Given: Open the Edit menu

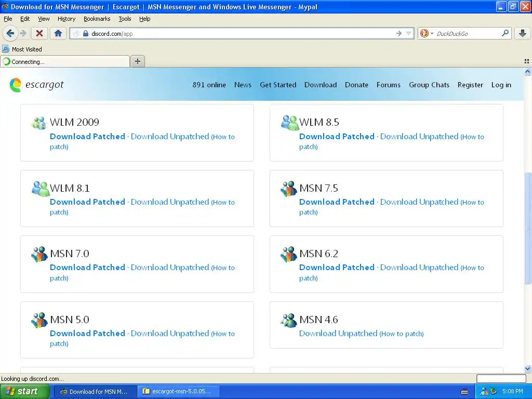Looking at the screenshot, I should pyautogui.click(x=25, y=19).
